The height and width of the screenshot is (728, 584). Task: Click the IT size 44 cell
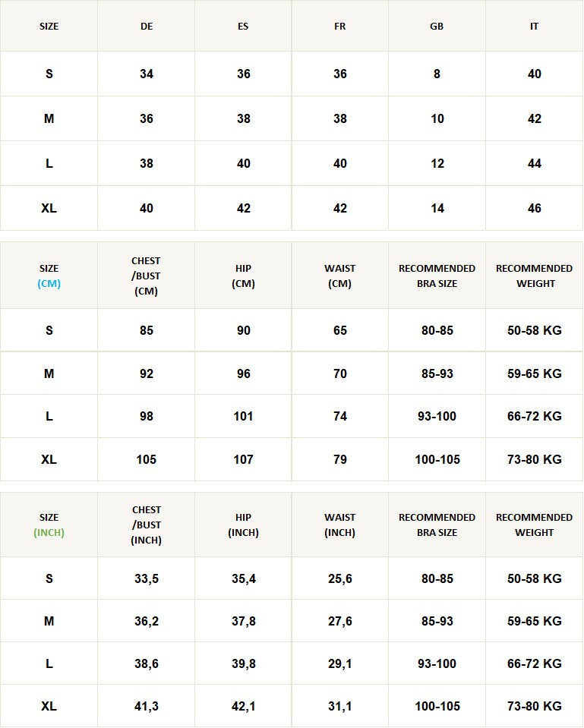(535, 164)
